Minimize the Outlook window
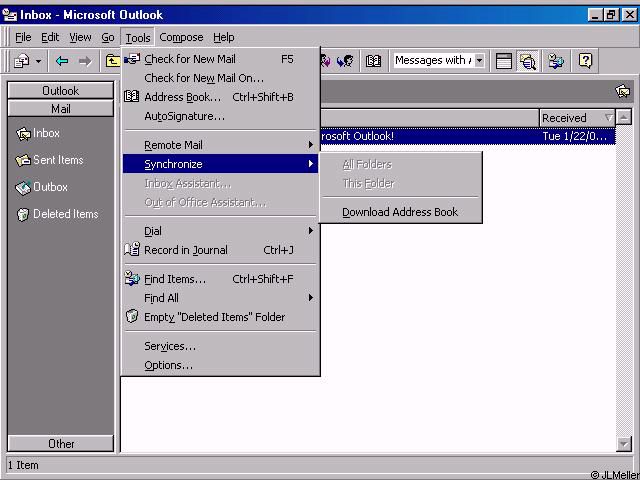640x480 pixels. (x=596, y=15)
